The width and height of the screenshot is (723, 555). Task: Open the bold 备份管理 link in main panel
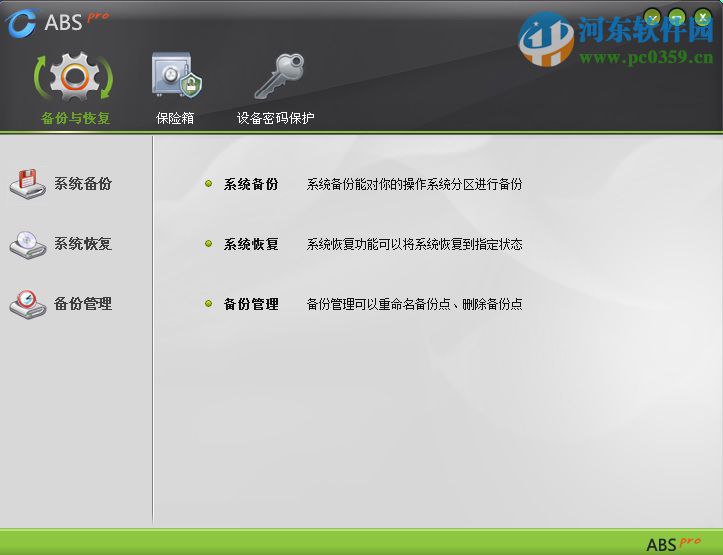point(251,304)
